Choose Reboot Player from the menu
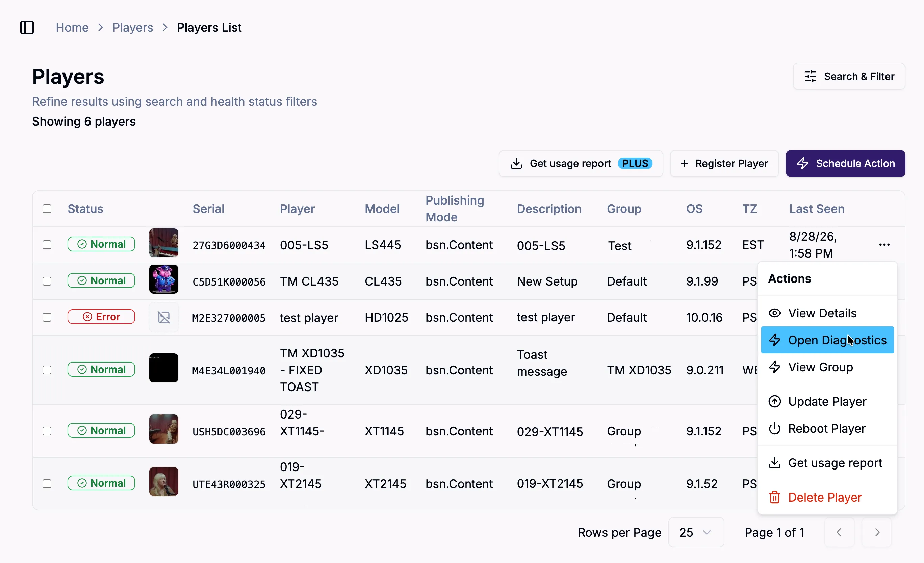924x563 pixels. [827, 428]
